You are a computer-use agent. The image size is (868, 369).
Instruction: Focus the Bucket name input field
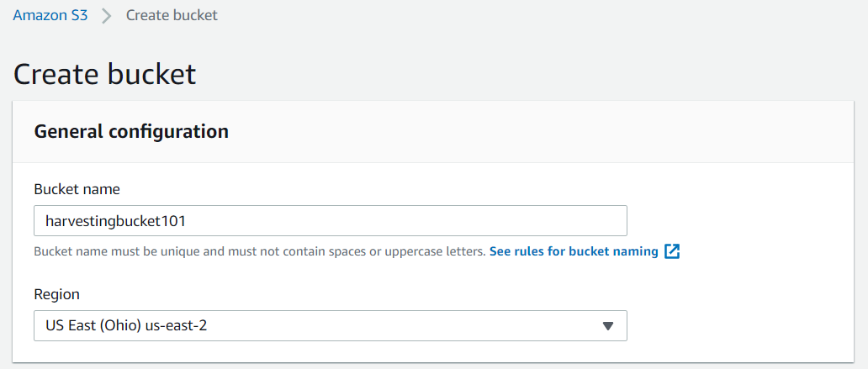click(331, 221)
